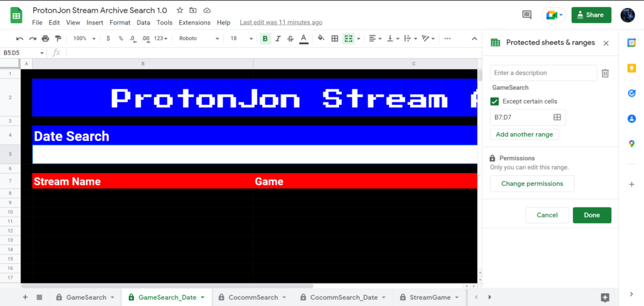Open the last edit history link
644x306 pixels.
281,23
